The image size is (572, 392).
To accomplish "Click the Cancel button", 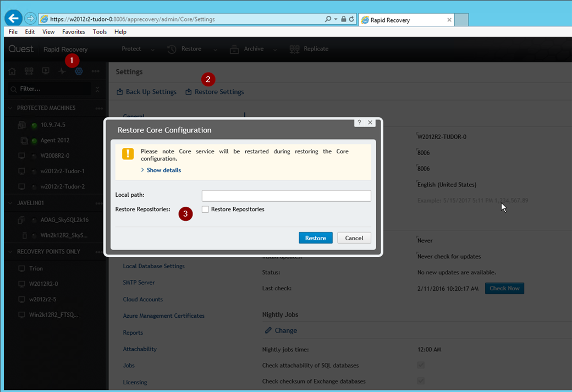I will 354,238.
